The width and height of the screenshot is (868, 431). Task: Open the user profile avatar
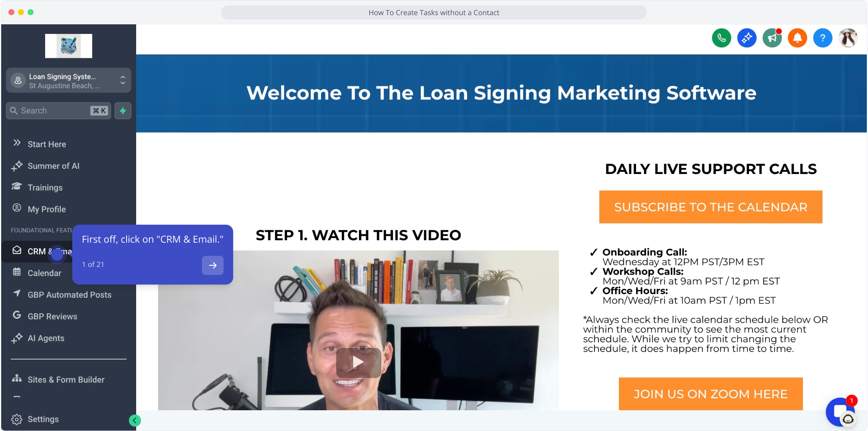click(848, 38)
